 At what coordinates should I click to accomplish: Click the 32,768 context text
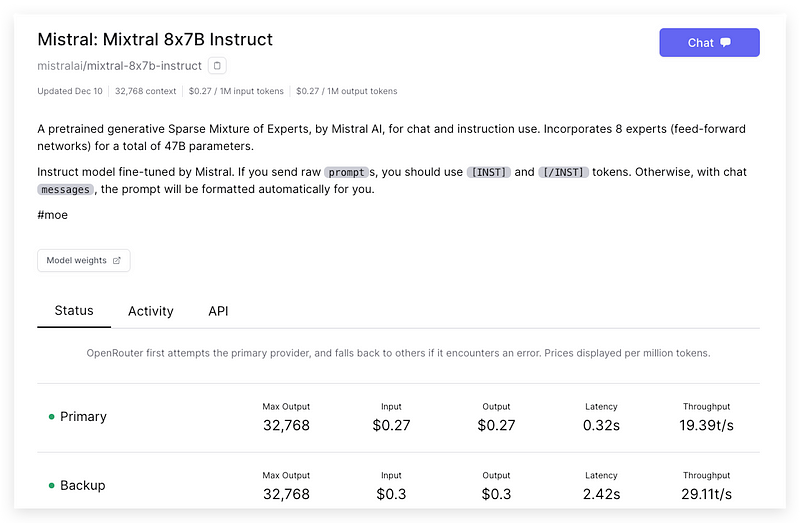145,91
